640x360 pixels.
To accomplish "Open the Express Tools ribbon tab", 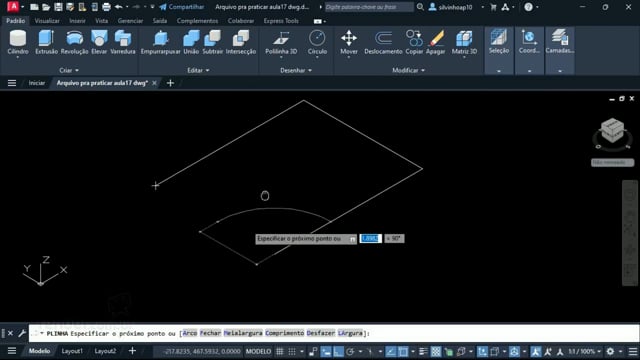I will (281, 20).
